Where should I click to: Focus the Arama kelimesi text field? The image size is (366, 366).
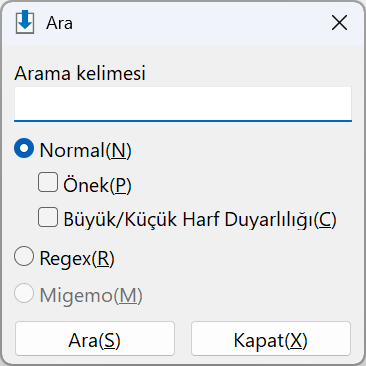tap(183, 104)
